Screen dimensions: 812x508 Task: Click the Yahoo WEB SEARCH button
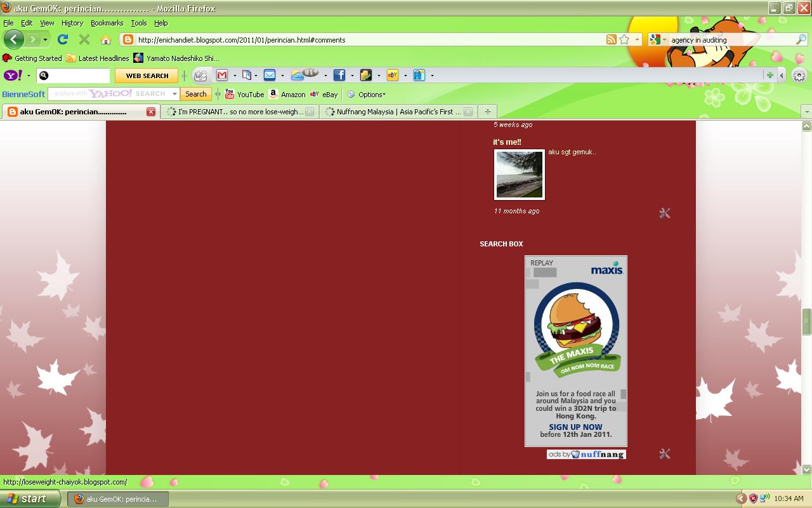coord(147,76)
